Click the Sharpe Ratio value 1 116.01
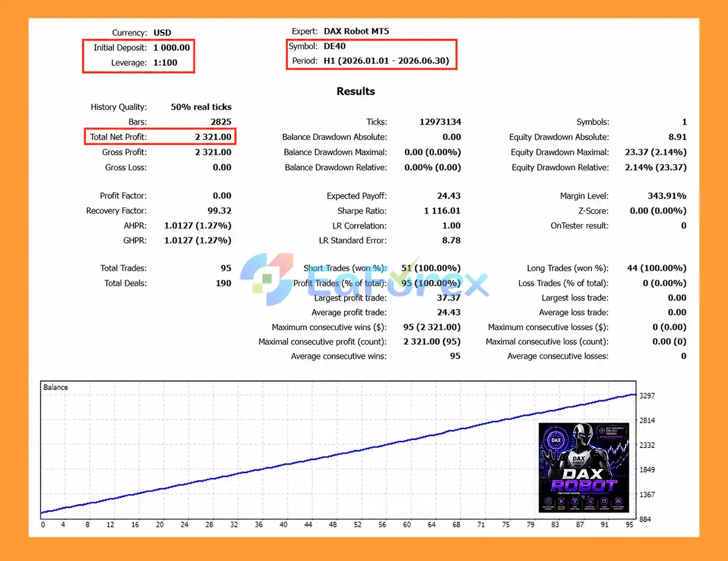The image size is (728, 561). coord(442,211)
